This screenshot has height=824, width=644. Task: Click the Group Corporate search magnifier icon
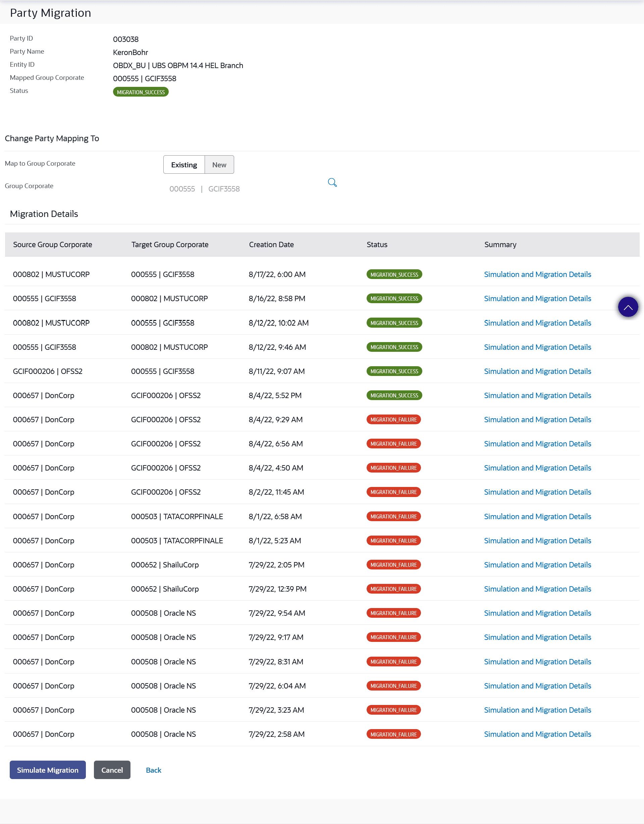point(332,182)
